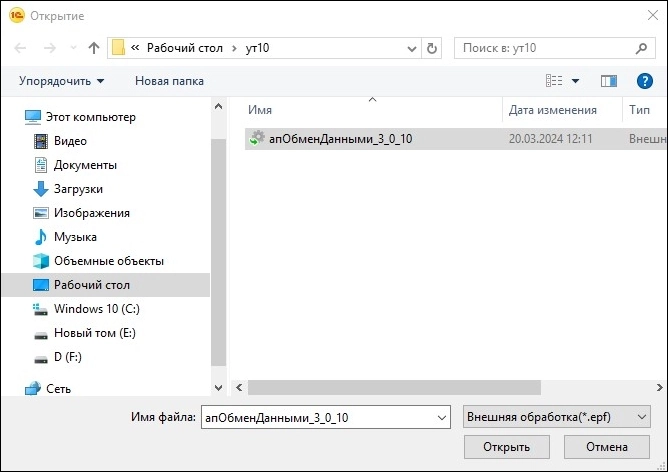Select ут10 in the address path
This screenshot has height=472, width=668.
coord(257,48)
